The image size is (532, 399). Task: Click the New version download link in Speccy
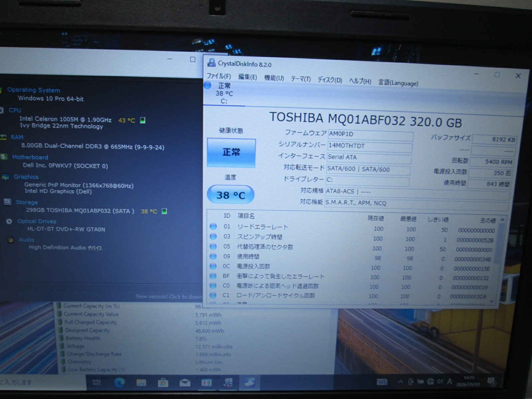[169, 296]
